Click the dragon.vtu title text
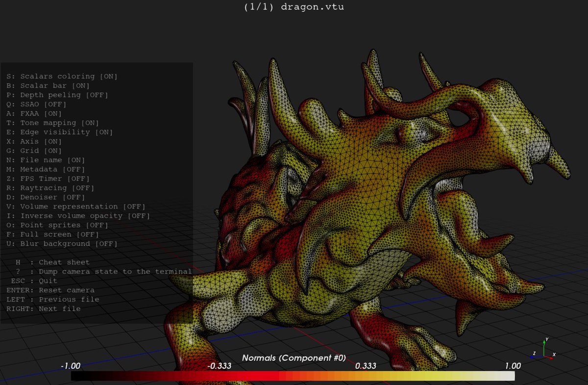The height and width of the screenshot is (385, 588). [312, 7]
